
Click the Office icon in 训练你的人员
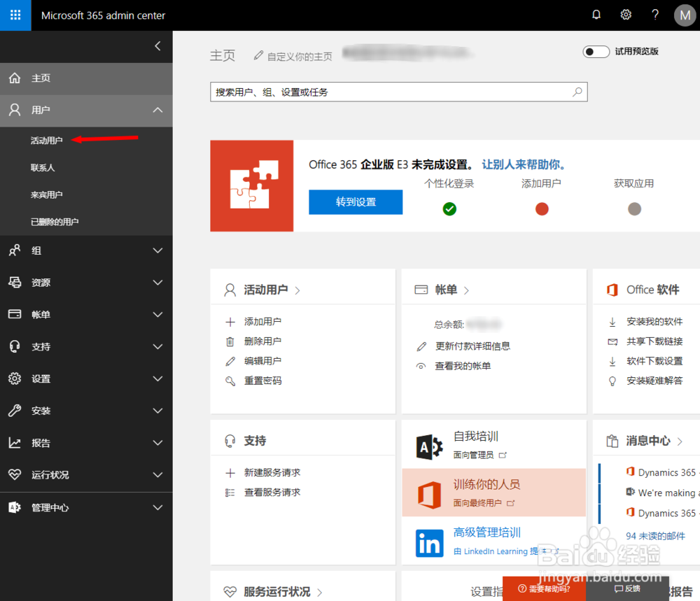click(x=430, y=495)
